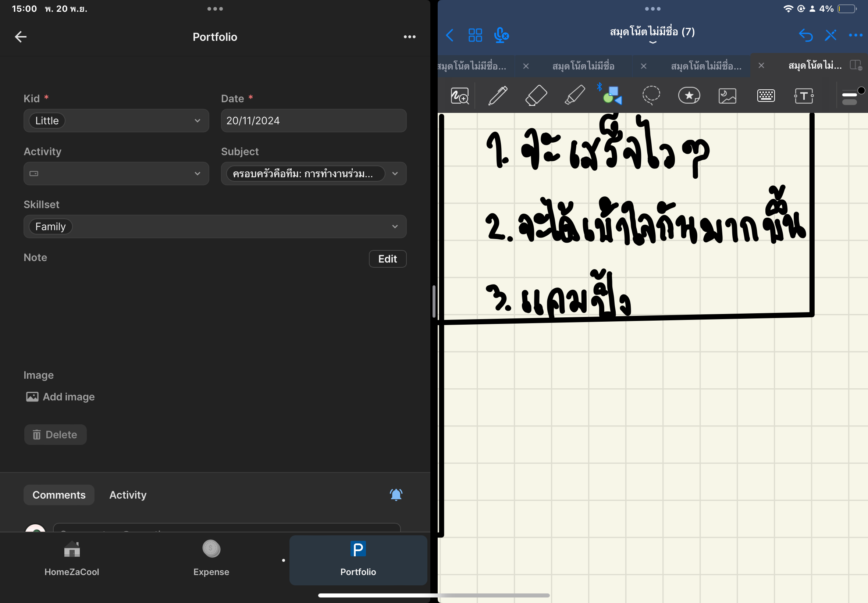
Task: Toggle the audio recording microphone
Action: (x=501, y=36)
